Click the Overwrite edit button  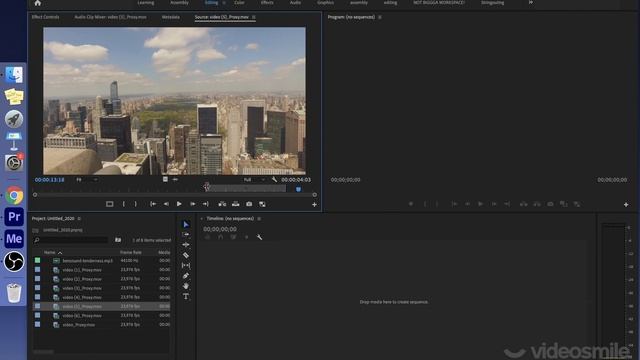click(236, 204)
